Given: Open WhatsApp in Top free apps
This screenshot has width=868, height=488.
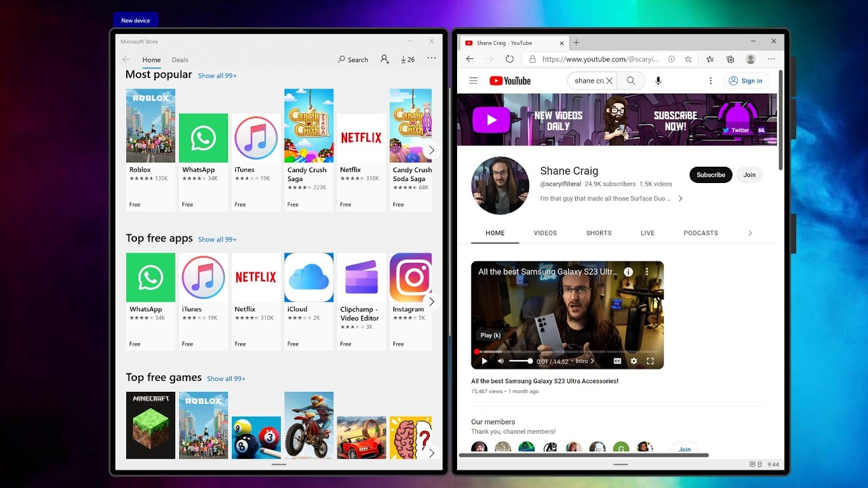Looking at the screenshot, I should 151,302.
